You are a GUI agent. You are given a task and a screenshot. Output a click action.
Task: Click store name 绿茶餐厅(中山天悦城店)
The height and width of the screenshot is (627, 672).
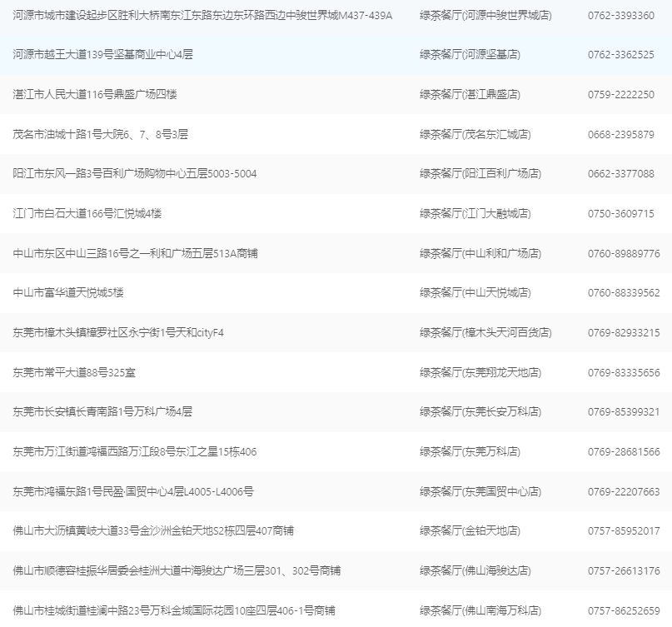[x=475, y=293]
